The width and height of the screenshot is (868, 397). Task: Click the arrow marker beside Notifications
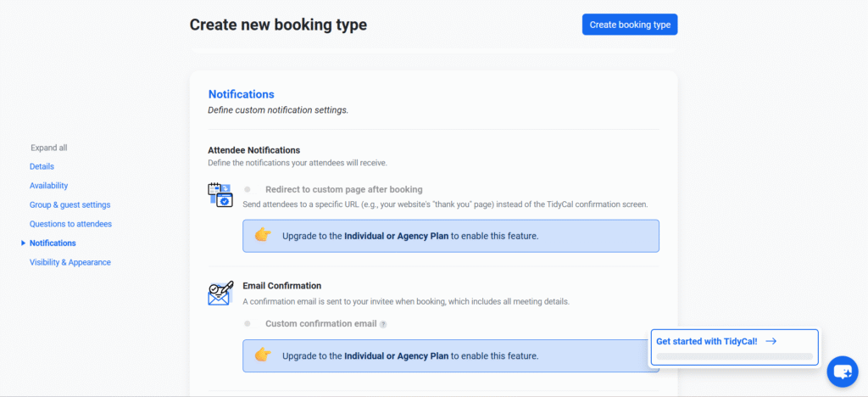(23, 243)
